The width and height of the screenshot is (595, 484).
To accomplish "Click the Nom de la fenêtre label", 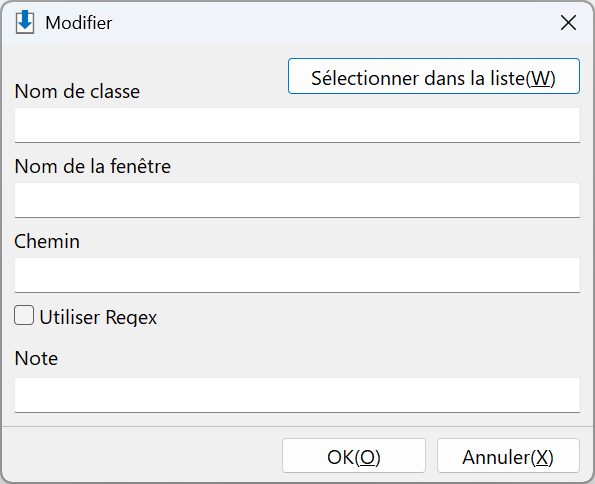I will tap(93, 166).
